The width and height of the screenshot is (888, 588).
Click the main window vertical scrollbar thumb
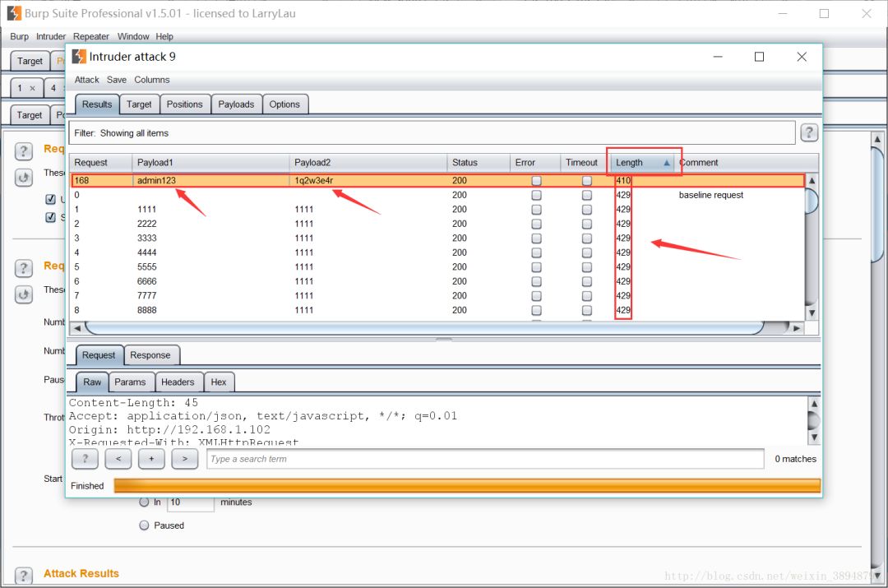877,205
